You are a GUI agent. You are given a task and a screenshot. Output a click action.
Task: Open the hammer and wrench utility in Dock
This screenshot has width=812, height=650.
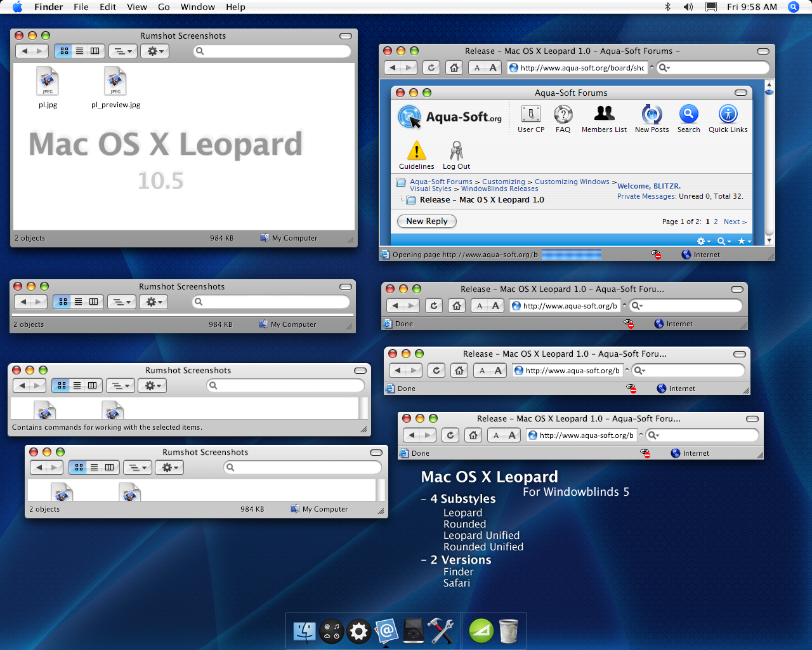point(441,632)
